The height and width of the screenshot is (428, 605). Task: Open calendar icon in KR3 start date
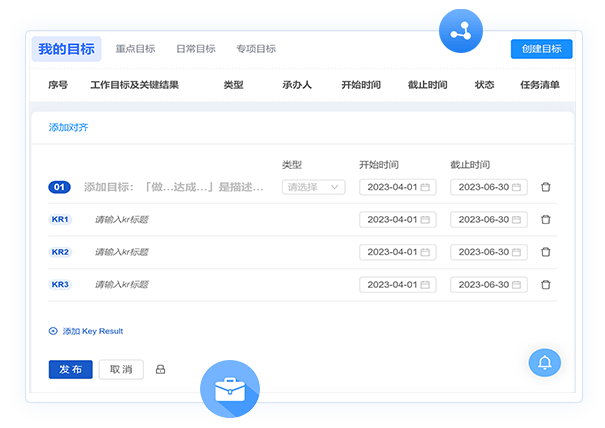[425, 285]
